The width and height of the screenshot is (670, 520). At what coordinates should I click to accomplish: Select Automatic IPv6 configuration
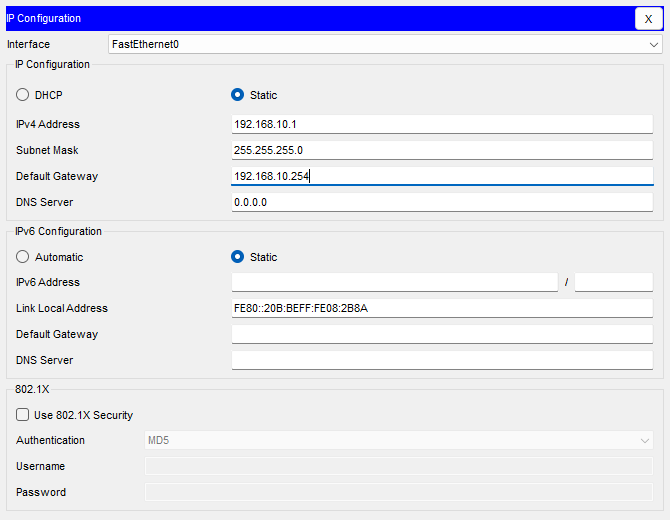click(23, 257)
